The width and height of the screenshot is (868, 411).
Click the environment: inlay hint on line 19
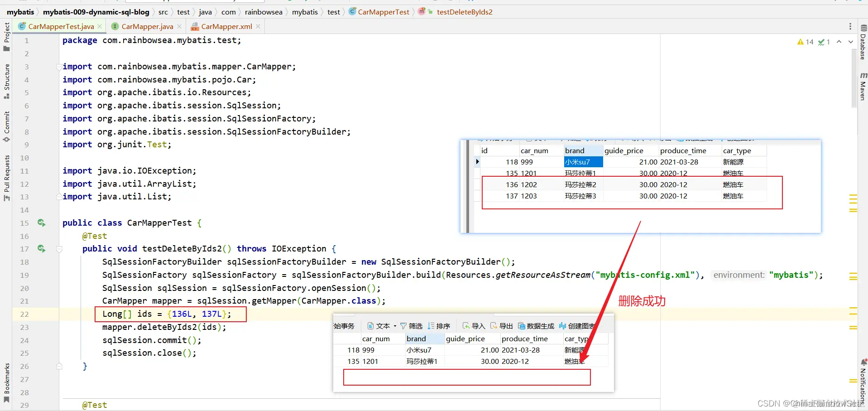point(739,275)
